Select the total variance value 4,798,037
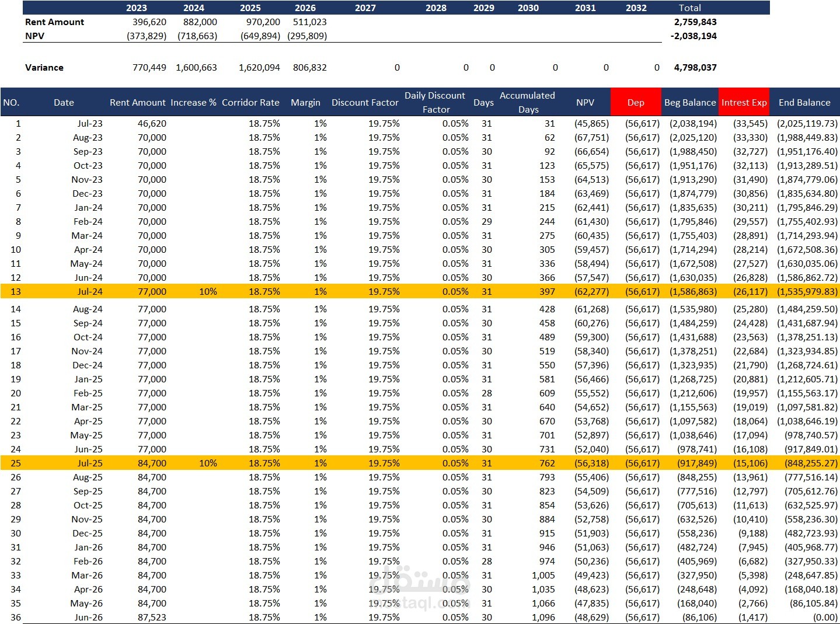840x624 pixels. 695,67
